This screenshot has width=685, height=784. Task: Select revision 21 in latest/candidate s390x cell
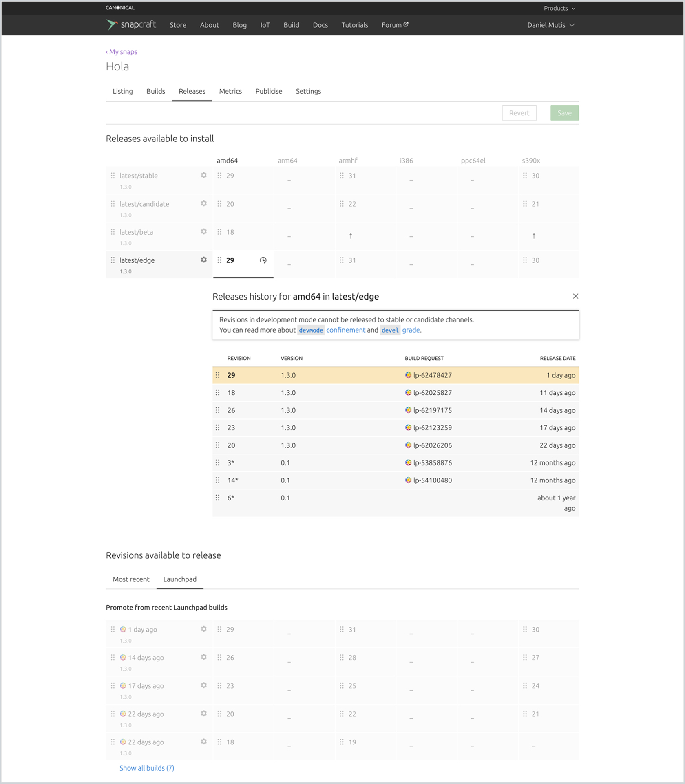[549, 208]
